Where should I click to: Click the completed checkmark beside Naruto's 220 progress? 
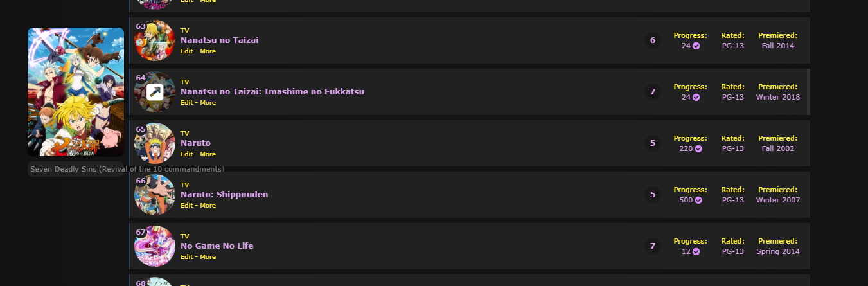(698, 148)
